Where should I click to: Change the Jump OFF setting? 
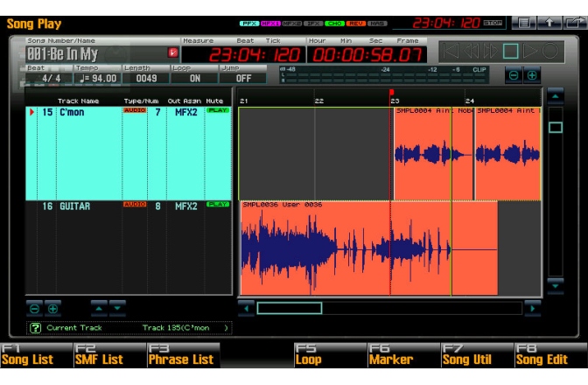click(243, 79)
